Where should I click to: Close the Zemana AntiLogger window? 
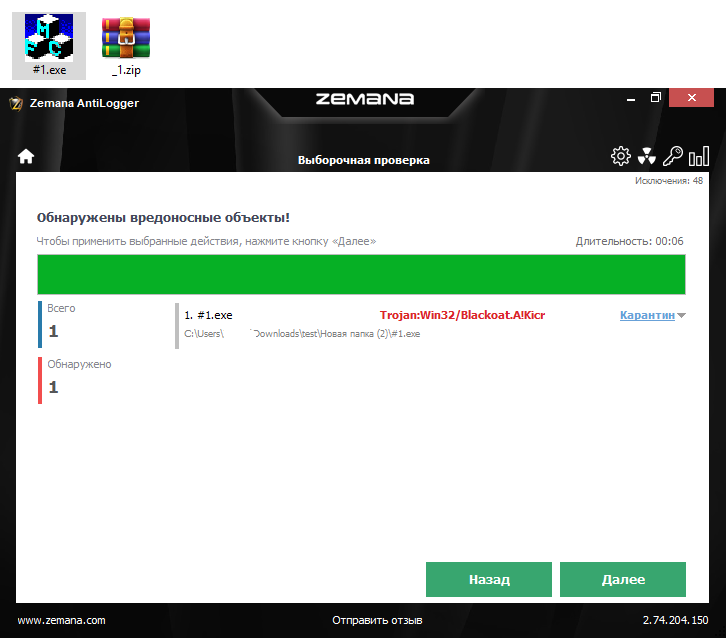[691, 98]
